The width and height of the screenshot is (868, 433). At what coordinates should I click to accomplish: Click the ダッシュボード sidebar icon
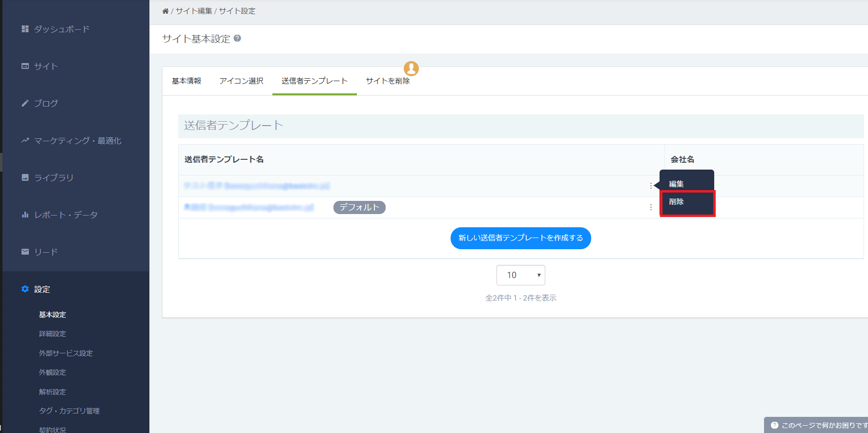pyautogui.click(x=25, y=29)
